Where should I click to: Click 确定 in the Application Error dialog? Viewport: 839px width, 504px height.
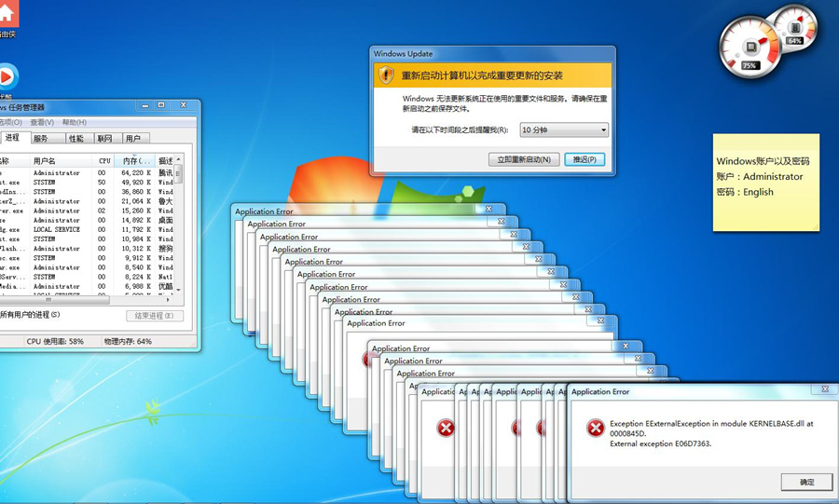(807, 482)
